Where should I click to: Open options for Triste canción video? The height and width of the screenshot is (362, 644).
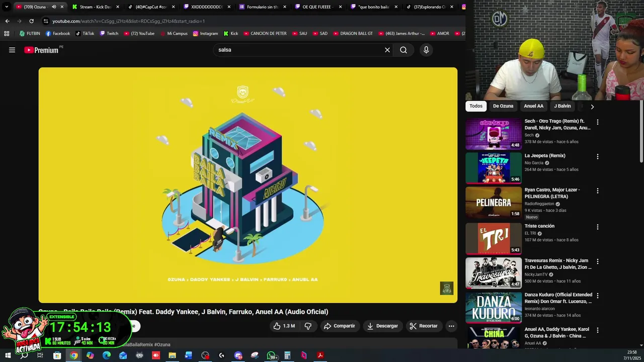[598, 227]
